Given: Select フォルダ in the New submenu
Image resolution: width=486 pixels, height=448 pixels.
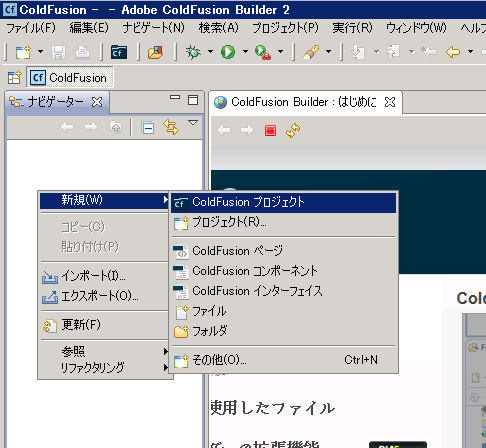Looking at the screenshot, I should [x=284, y=331].
